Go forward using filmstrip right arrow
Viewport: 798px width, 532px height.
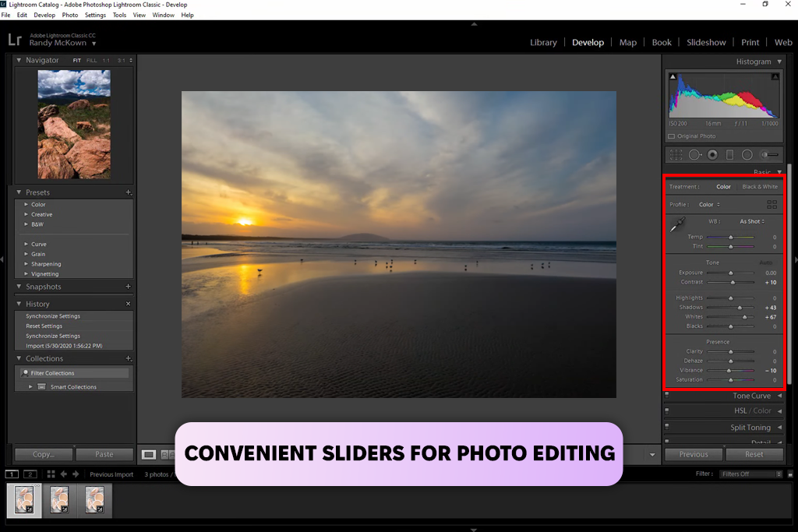coord(76,474)
